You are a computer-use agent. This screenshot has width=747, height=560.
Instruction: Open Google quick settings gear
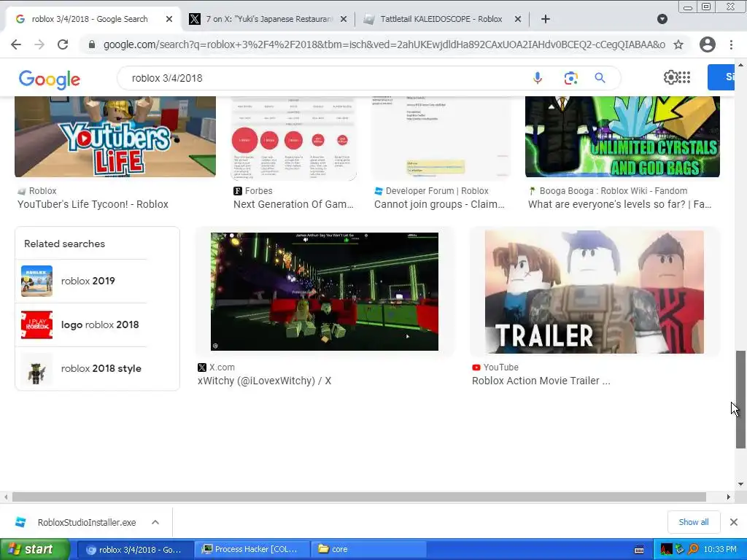[x=670, y=77]
